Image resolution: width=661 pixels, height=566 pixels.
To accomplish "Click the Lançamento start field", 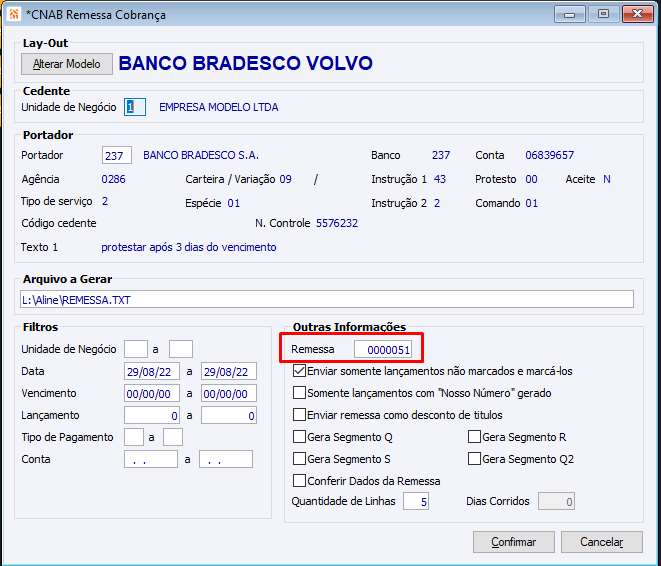I will pos(152,415).
